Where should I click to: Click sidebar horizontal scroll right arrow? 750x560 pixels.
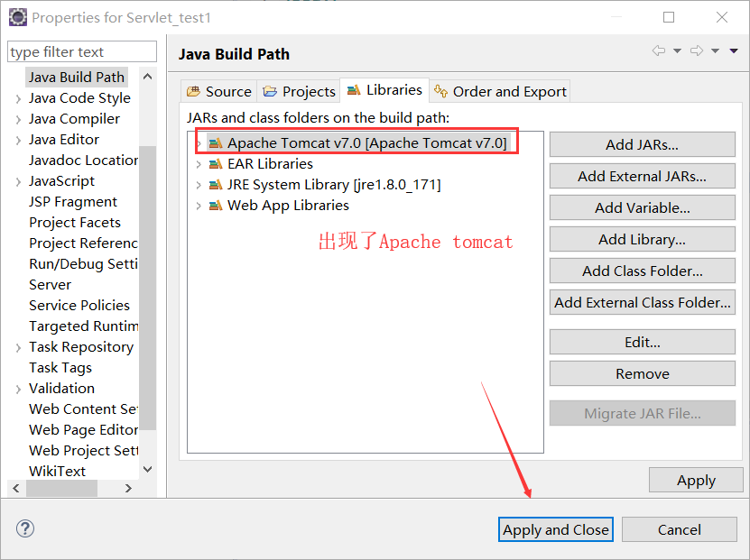128,489
